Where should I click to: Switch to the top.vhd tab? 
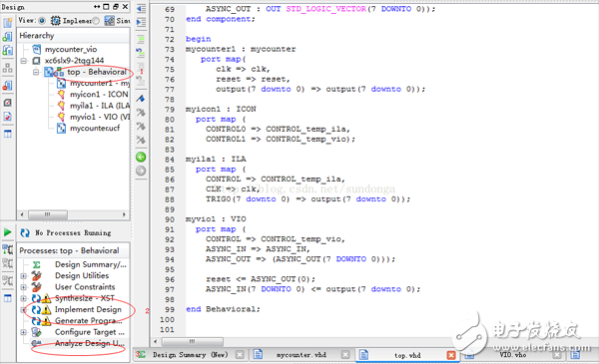407,355
